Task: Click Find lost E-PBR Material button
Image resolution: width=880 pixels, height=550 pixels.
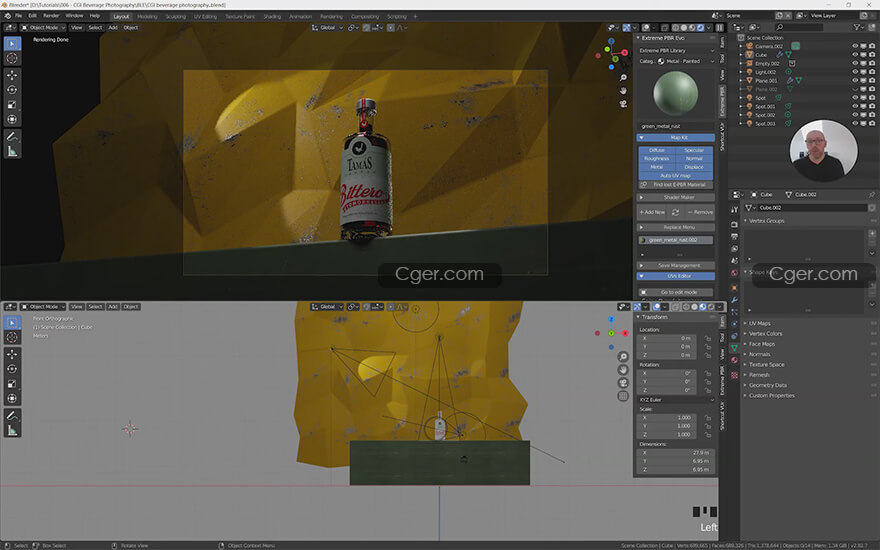Action: 676,185
